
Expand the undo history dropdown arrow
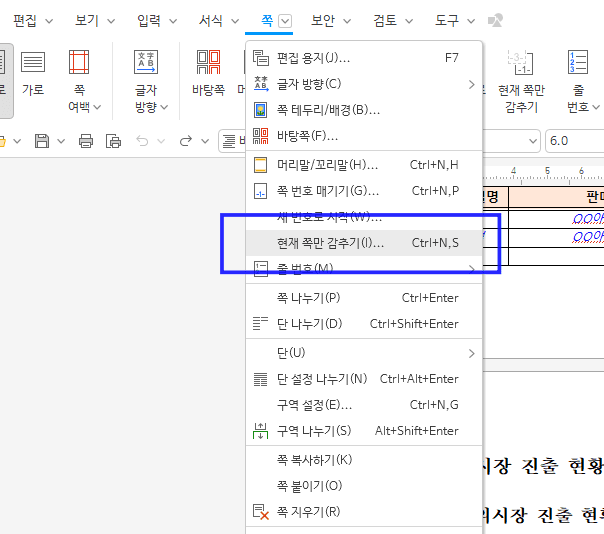tap(161, 141)
